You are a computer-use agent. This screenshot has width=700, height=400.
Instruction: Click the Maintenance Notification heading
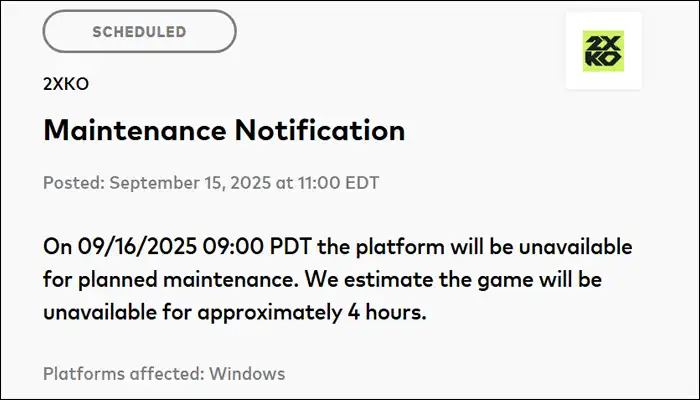click(x=224, y=130)
